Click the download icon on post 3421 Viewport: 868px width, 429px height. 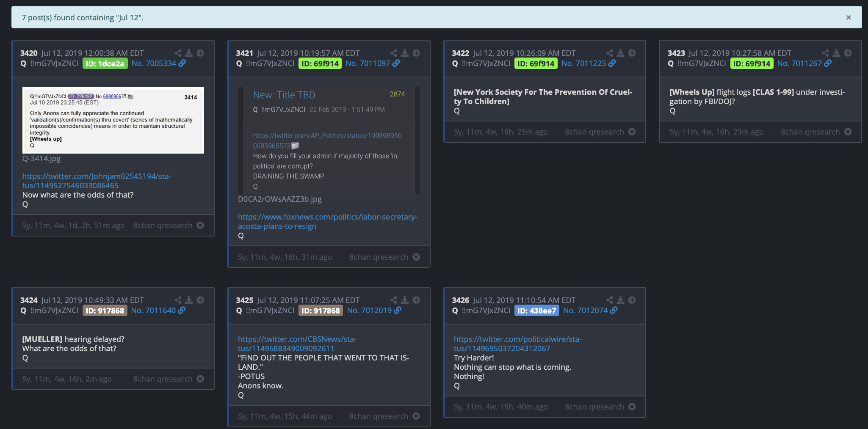[405, 53]
